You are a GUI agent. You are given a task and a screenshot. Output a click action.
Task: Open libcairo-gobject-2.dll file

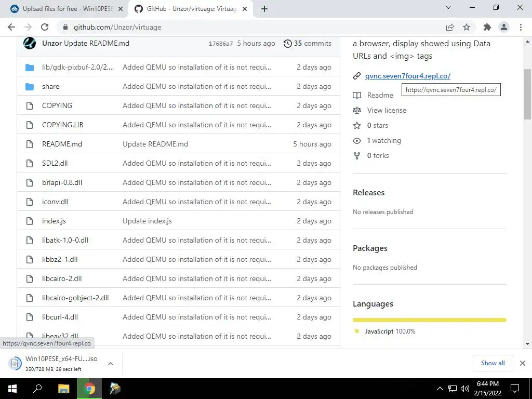coord(75,298)
